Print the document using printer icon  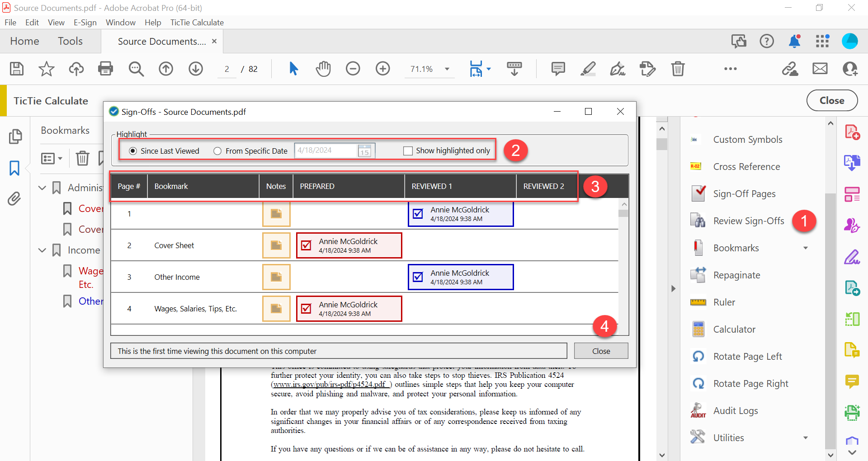pyautogui.click(x=106, y=69)
